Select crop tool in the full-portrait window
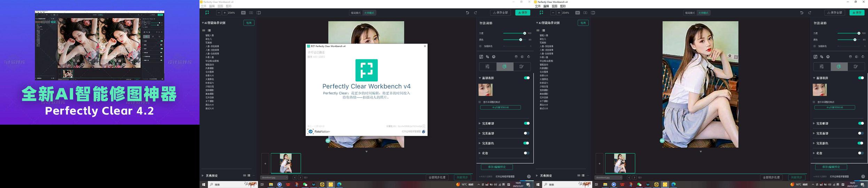 (821, 57)
